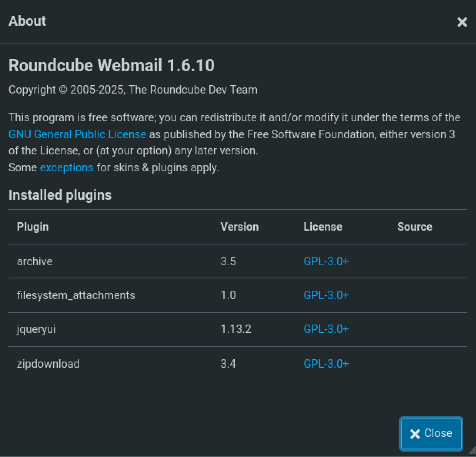Select the archive plugin name
This screenshot has height=457, width=476.
click(35, 261)
